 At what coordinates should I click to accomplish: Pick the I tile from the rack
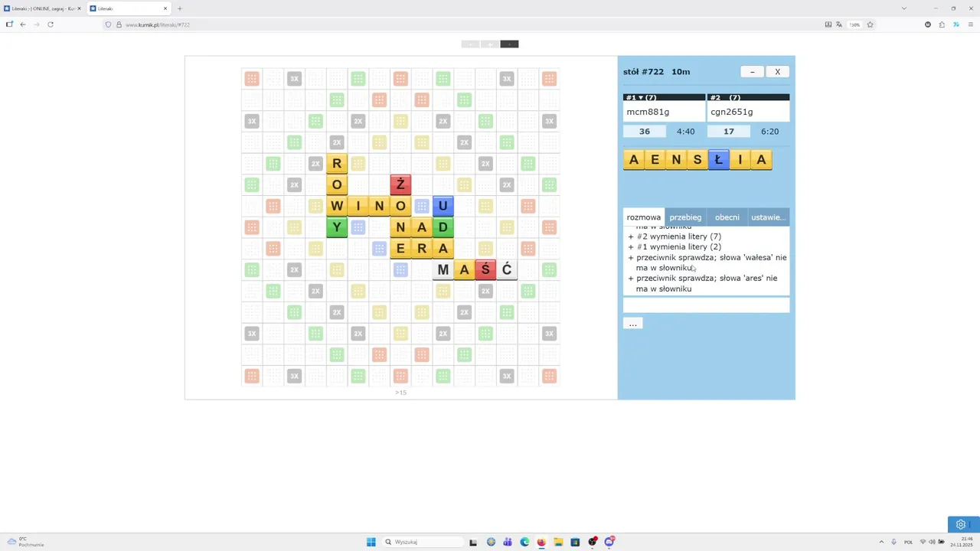point(740,160)
